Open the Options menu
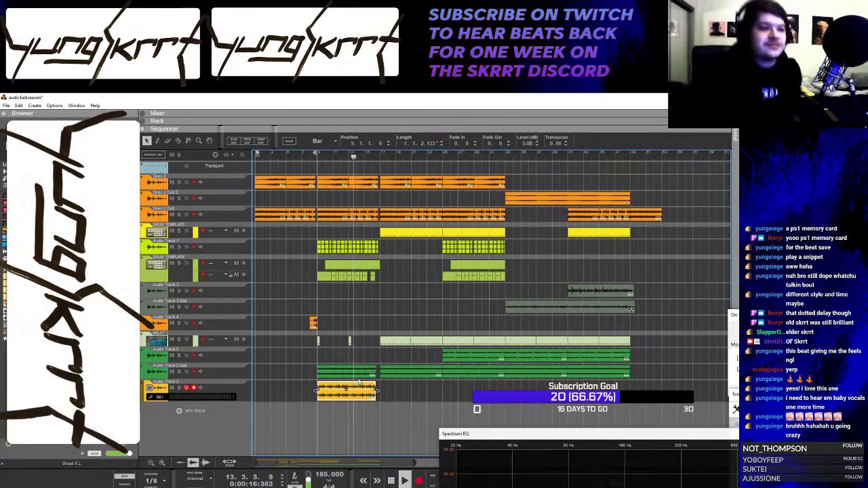The height and width of the screenshot is (488, 868). tap(54, 106)
